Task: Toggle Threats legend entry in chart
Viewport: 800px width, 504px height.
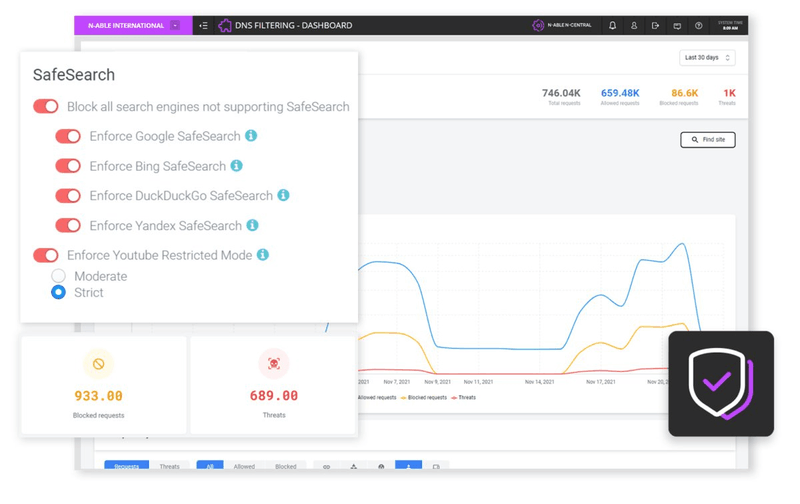Action: [464, 397]
